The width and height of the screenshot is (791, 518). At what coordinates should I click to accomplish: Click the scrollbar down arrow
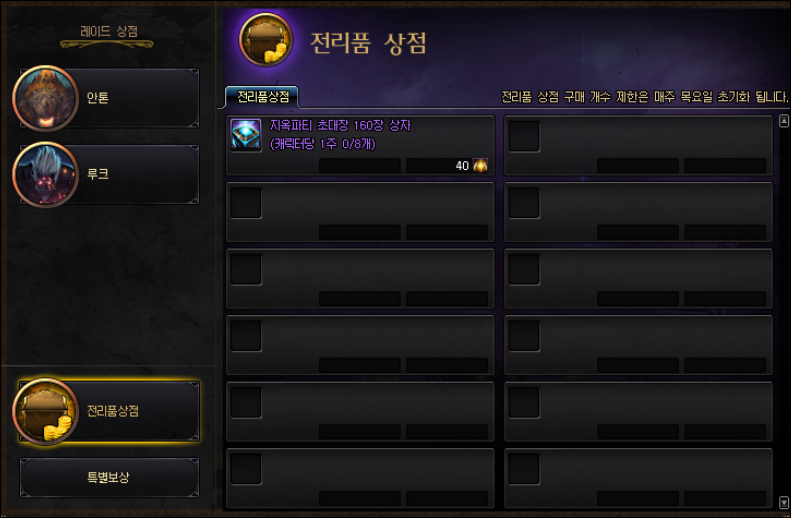pyautogui.click(x=783, y=502)
